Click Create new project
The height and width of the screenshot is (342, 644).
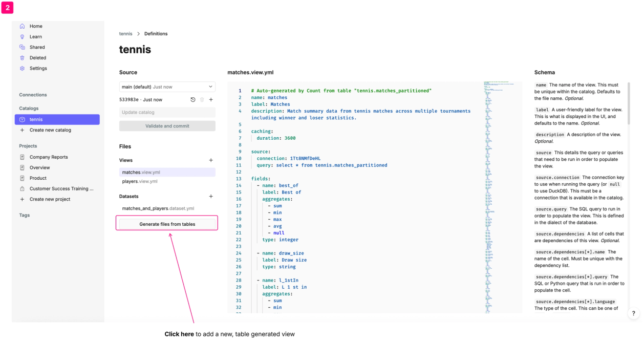coord(50,199)
